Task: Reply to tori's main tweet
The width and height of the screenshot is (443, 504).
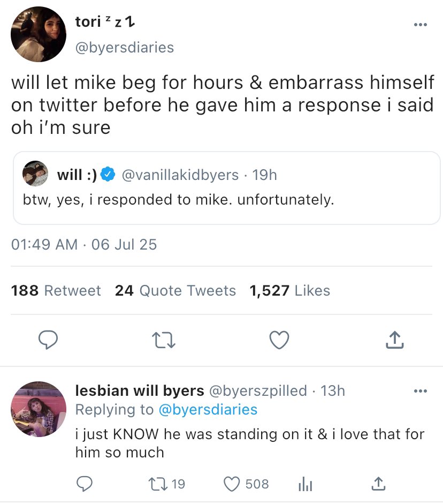Action: (x=49, y=340)
